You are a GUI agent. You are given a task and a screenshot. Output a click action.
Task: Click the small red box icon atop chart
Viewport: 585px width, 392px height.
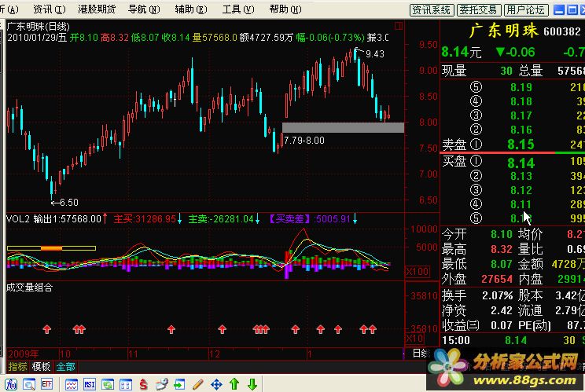399,26
